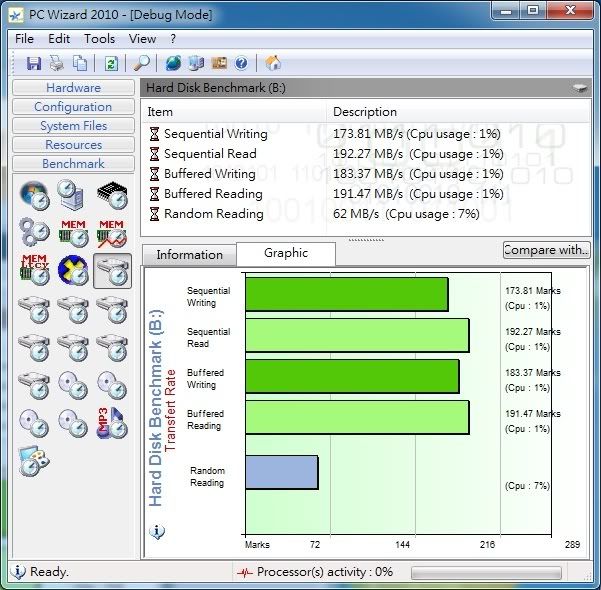Screen dimensions: 601x590
Task: Select the Buffered Reading result row
Action: pyautogui.click(x=366, y=194)
